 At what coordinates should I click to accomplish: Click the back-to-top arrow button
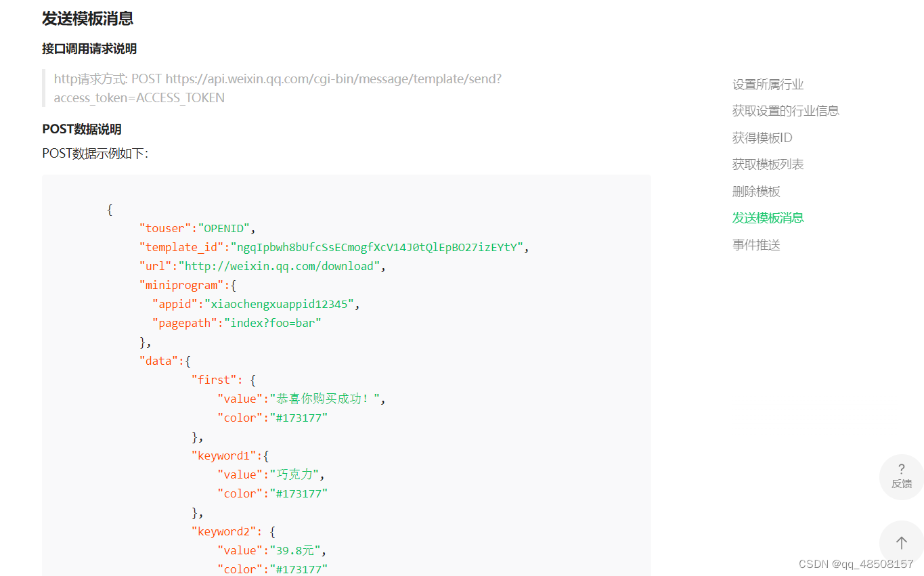pos(901,542)
